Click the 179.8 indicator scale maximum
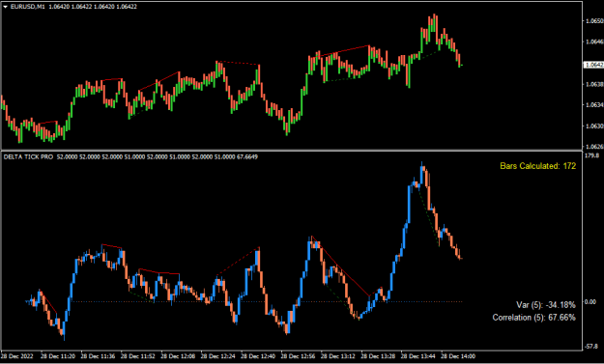The width and height of the screenshot is (604, 364). [591, 155]
